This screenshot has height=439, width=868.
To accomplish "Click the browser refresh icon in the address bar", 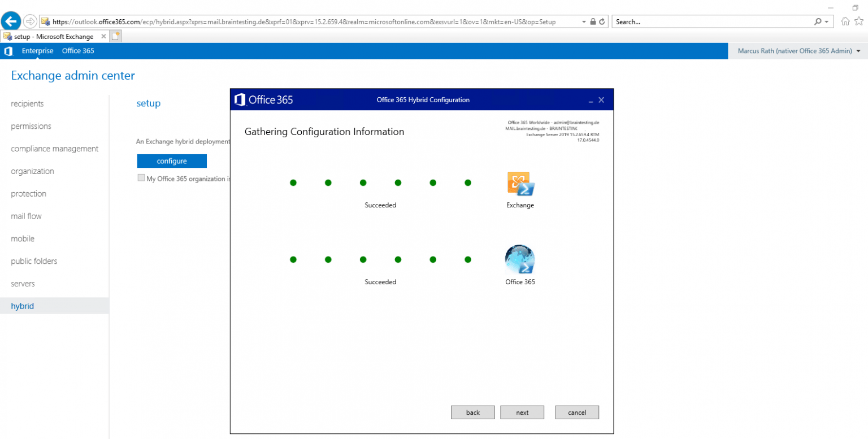I will [x=601, y=21].
